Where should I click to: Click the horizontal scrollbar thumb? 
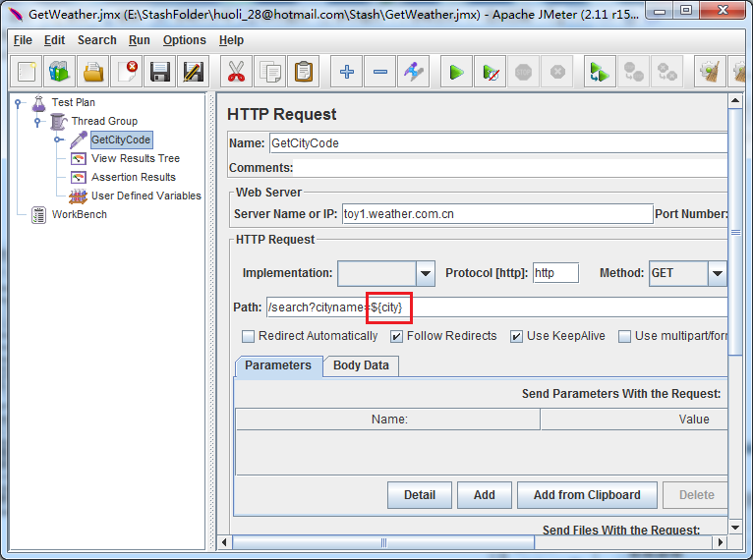[383, 542]
